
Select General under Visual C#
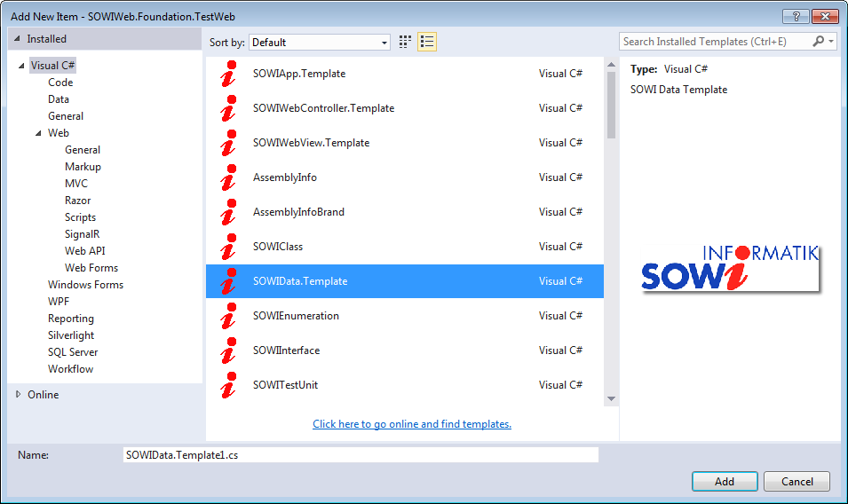coord(66,115)
